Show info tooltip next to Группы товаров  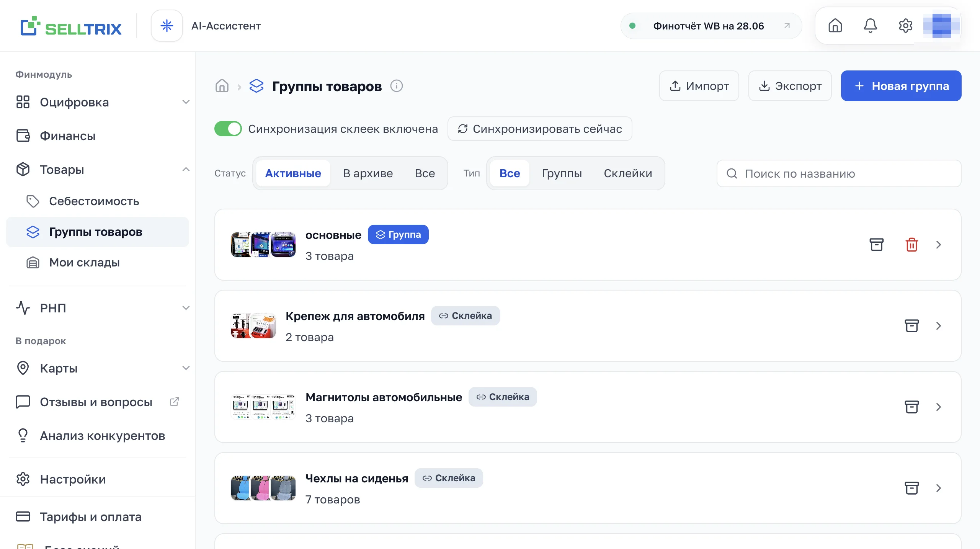397,86
